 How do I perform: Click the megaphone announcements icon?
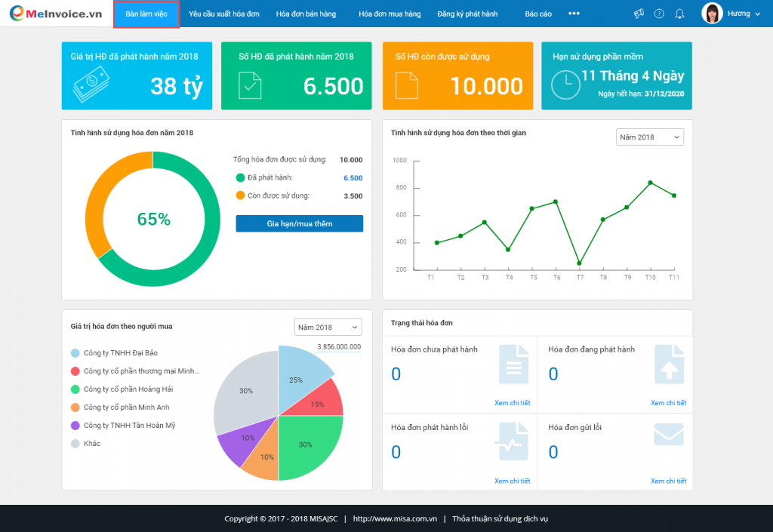click(639, 14)
